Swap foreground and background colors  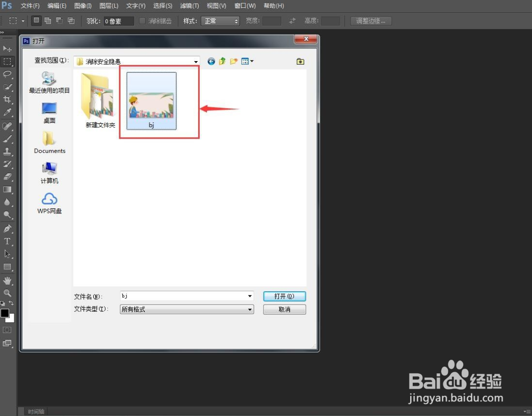pyautogui.click(x=12, y=302)
